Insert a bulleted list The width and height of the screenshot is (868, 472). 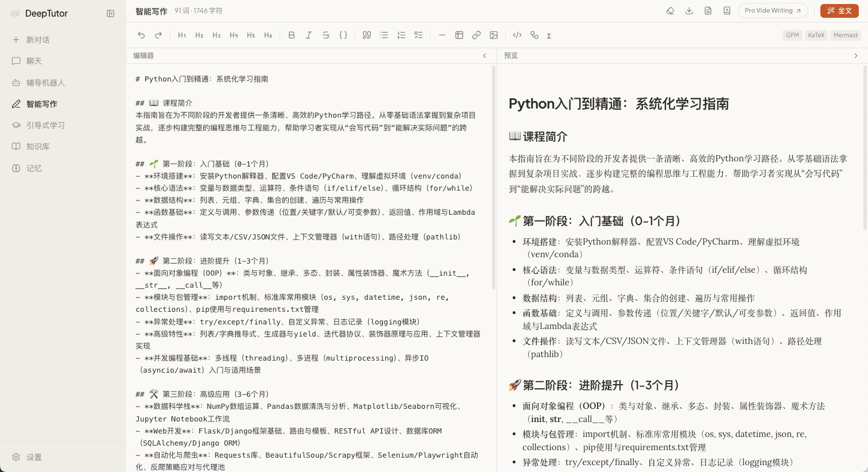[x=384, y=35]
